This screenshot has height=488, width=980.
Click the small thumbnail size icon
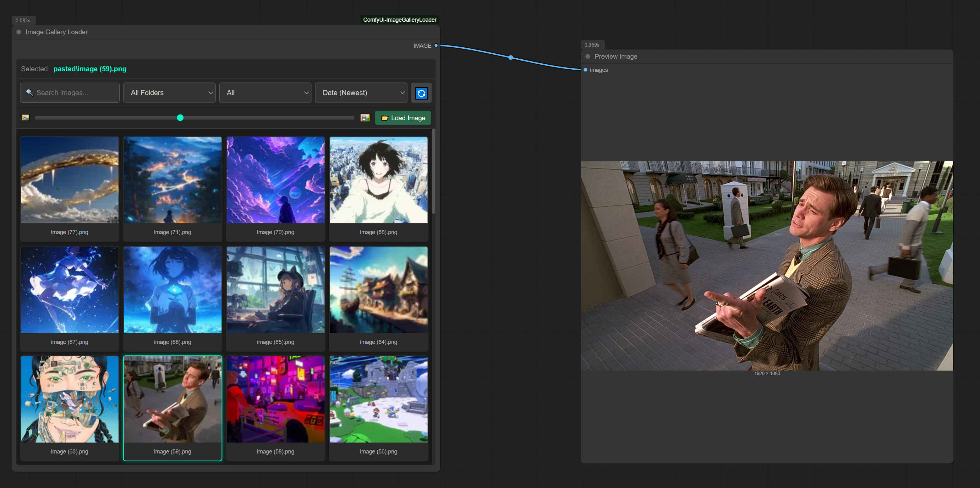pos(26,118)
